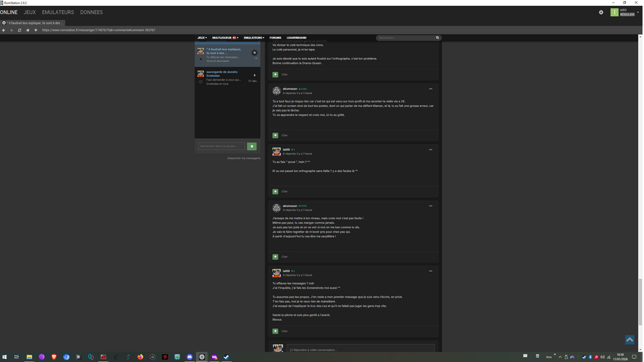The image size is (644, 362).
Task: Click the "Répondre à cette conversation" field
Action: point(361,350)
